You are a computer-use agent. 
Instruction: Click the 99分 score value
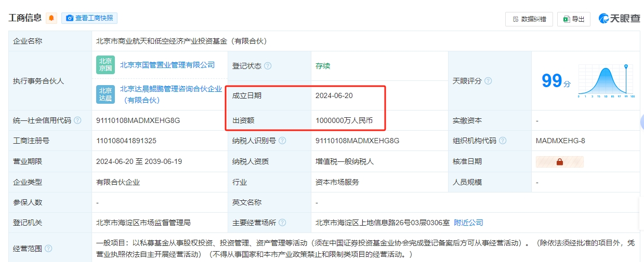pos(556,81)
